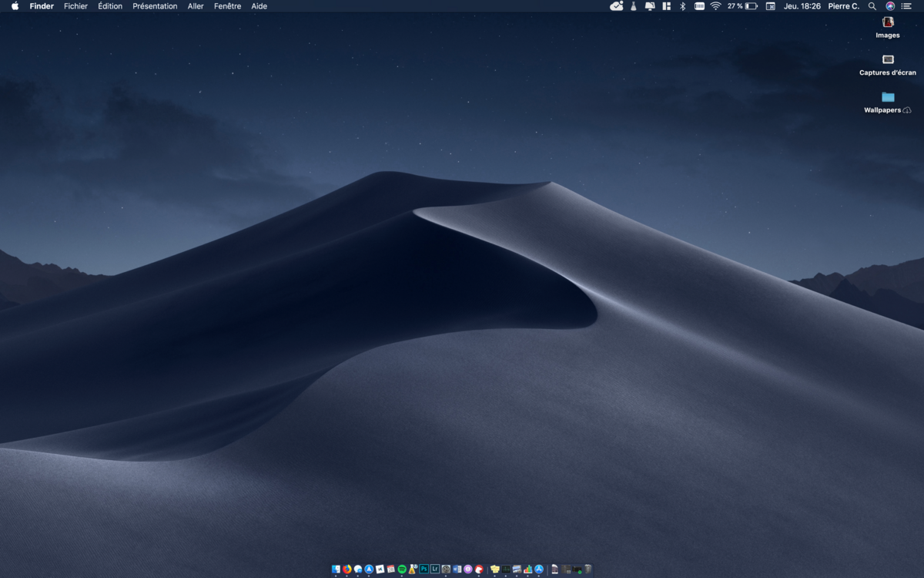Open the Trash in the dock
Viewport: 924px width, 578px height.
click(588, 569)
